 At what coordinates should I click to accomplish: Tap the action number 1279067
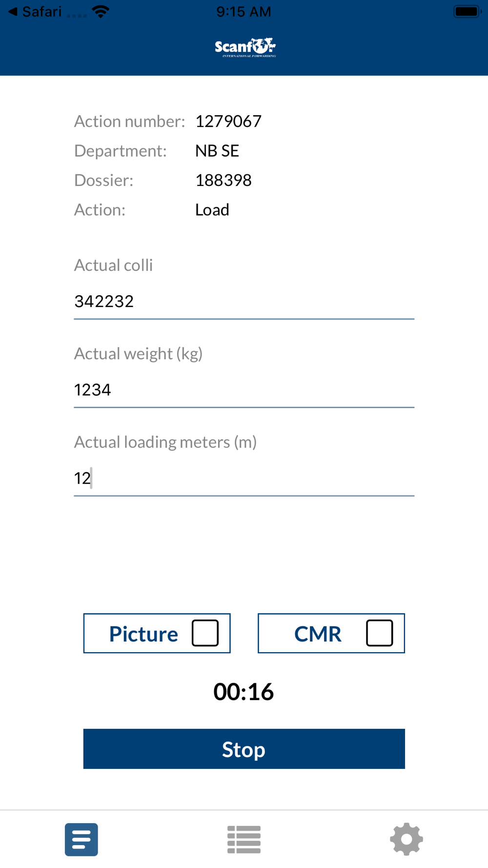(x=228, y=121)
